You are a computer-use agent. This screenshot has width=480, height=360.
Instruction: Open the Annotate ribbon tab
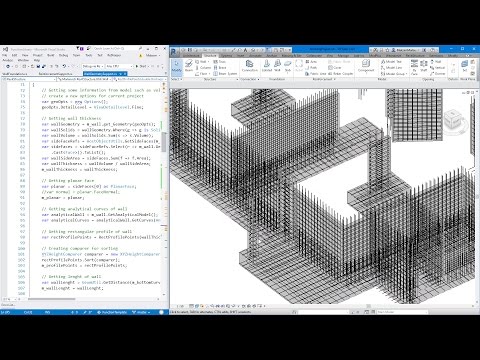(256, 56)
